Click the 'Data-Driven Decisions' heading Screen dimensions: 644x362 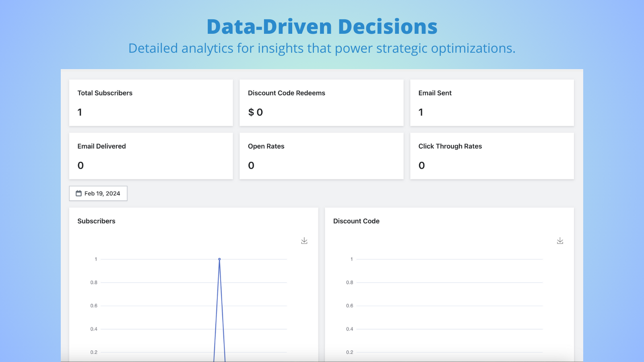322,27
